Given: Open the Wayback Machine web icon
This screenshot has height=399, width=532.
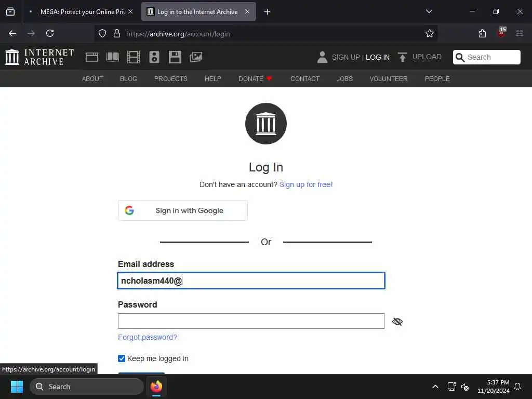Looking at the screenshot, I should point(91,57).
